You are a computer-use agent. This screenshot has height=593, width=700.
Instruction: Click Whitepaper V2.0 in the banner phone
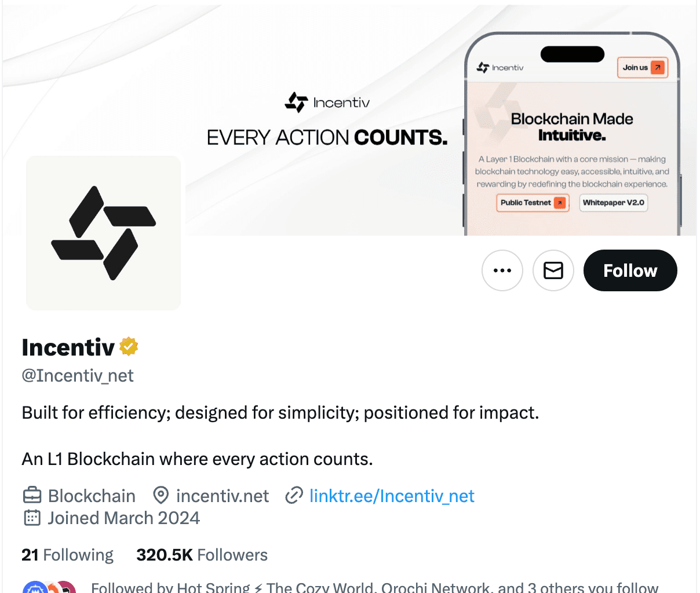coord(613,203)
